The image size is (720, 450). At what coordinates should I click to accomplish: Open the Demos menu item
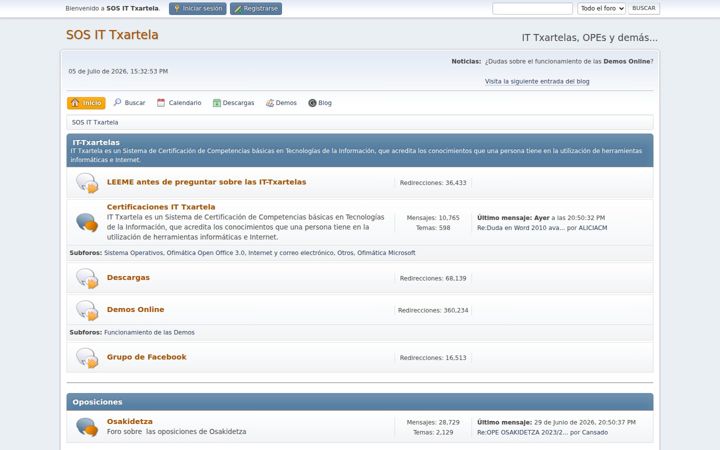(x=281, y=103)
